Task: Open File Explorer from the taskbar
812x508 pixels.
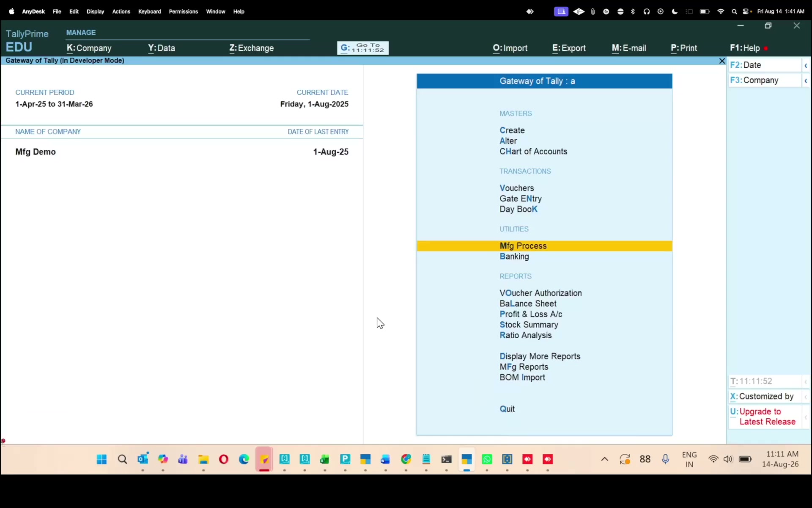Action: (203, 459)
